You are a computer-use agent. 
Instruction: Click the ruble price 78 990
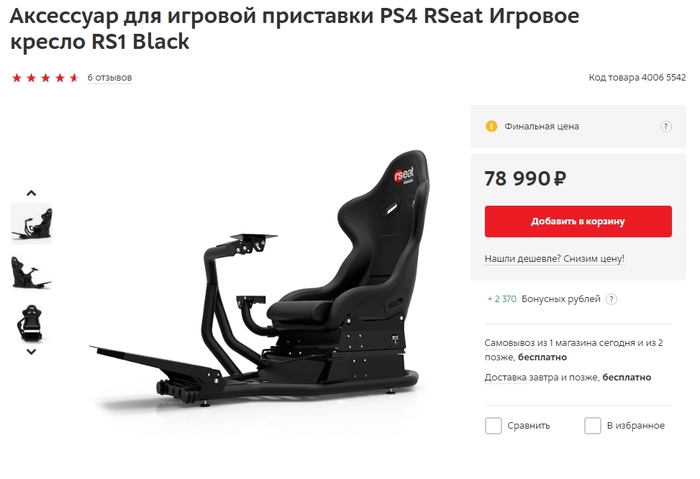pyautogui.click(x=525, y=179)
